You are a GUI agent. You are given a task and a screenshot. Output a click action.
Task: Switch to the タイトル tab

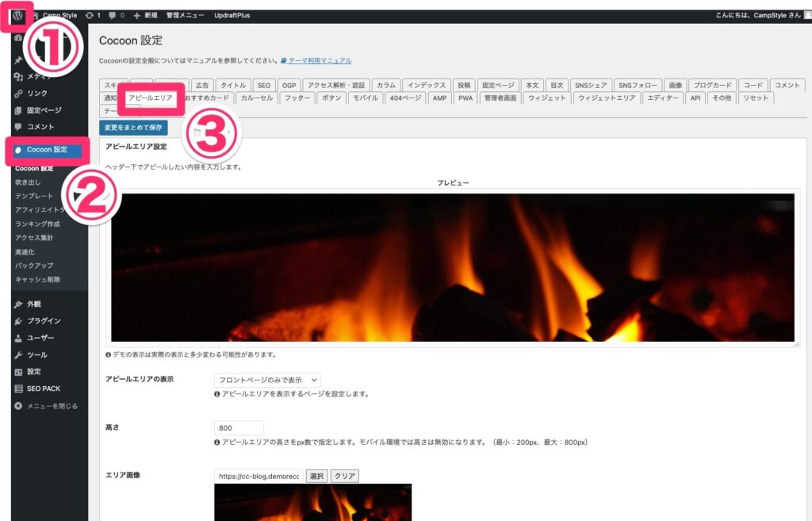[x=234, y=86]
